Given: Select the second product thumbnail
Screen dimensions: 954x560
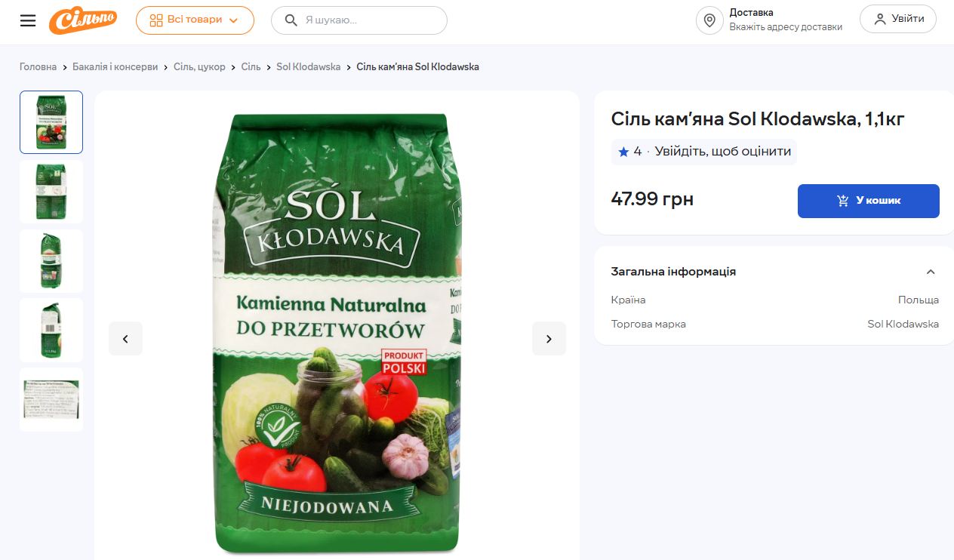Looking at the screenshot, I should [x=51, y=192].
